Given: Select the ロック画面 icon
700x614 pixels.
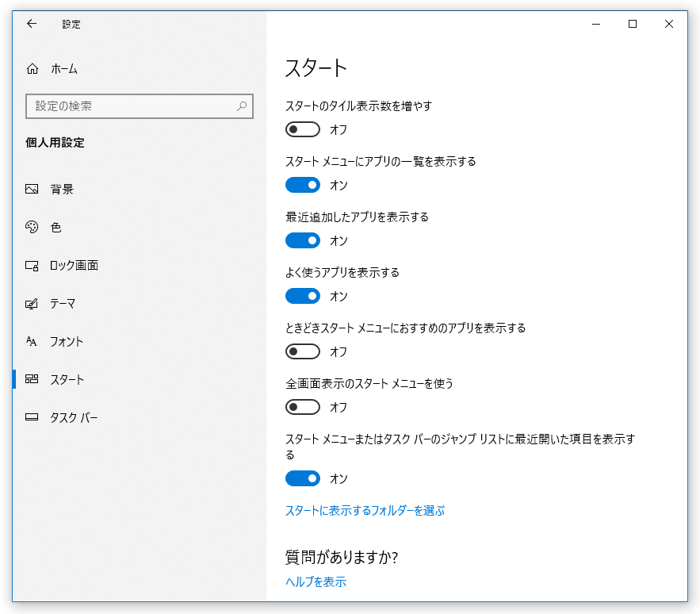Looking at the screenshot, I should (32, 266).
